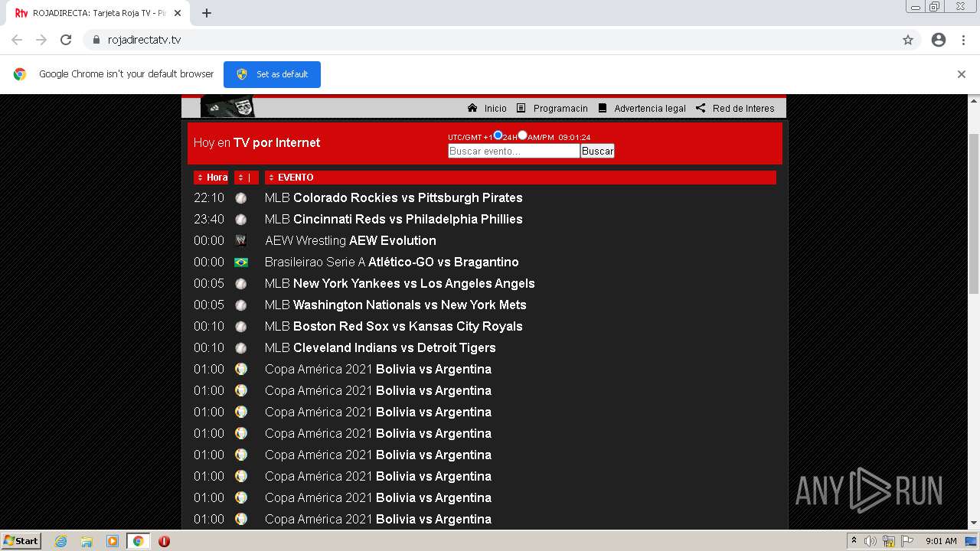Open the Windows Start menu
This screenshot has width=980, height=551.
[x=21, y=541]
